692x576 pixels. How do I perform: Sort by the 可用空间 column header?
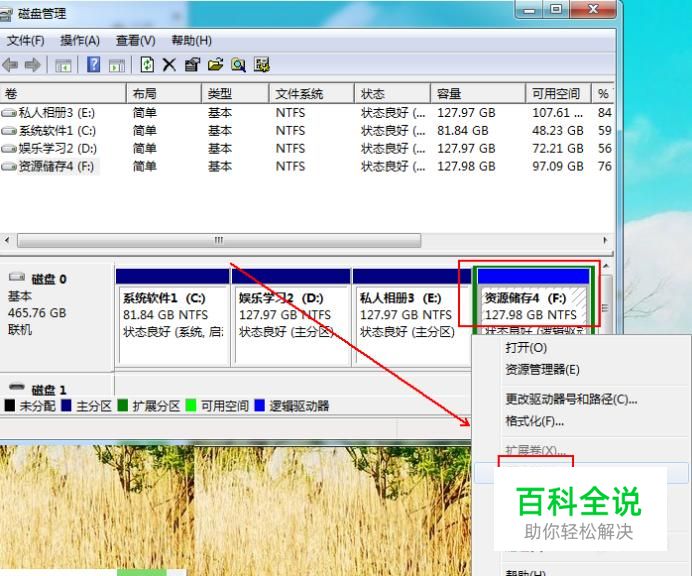558,94
